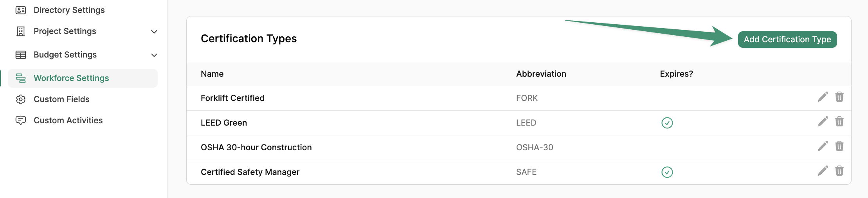Click Add Certification Type button

787,40
